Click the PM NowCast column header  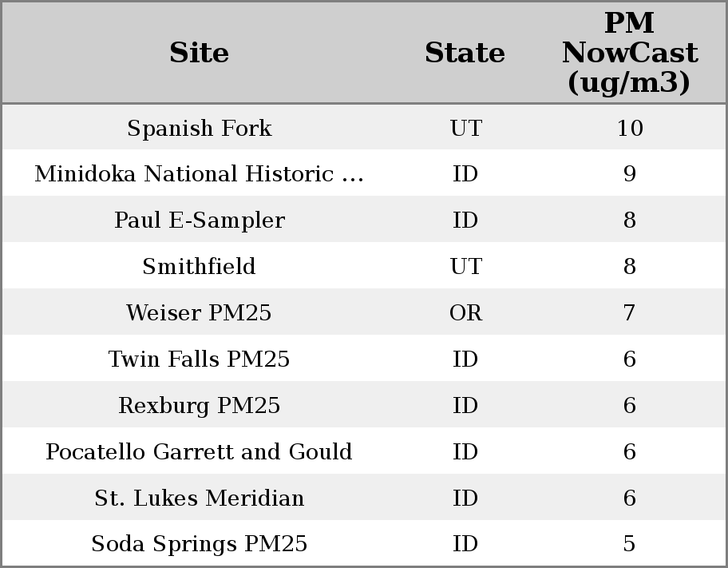click(x=629, y=53)
